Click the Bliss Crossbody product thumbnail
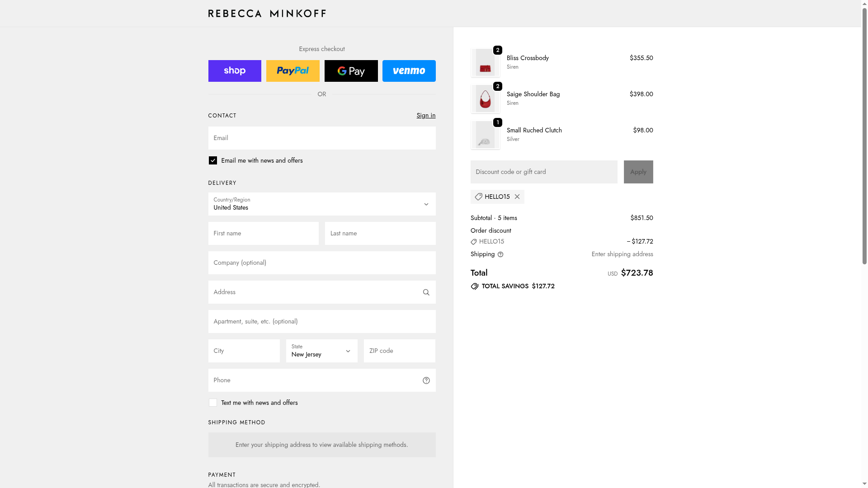This screenshot has width=868, height=488. 485,63
